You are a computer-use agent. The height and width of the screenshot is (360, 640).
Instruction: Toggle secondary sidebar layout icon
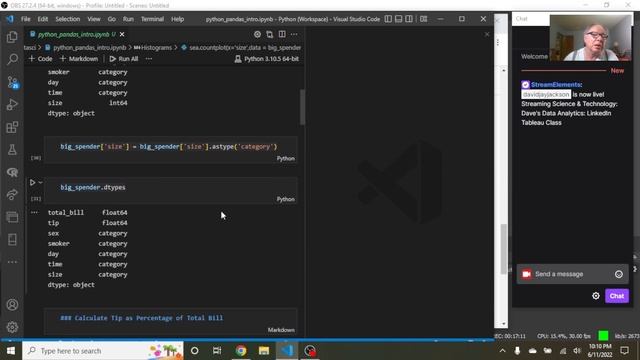(409, 19)
